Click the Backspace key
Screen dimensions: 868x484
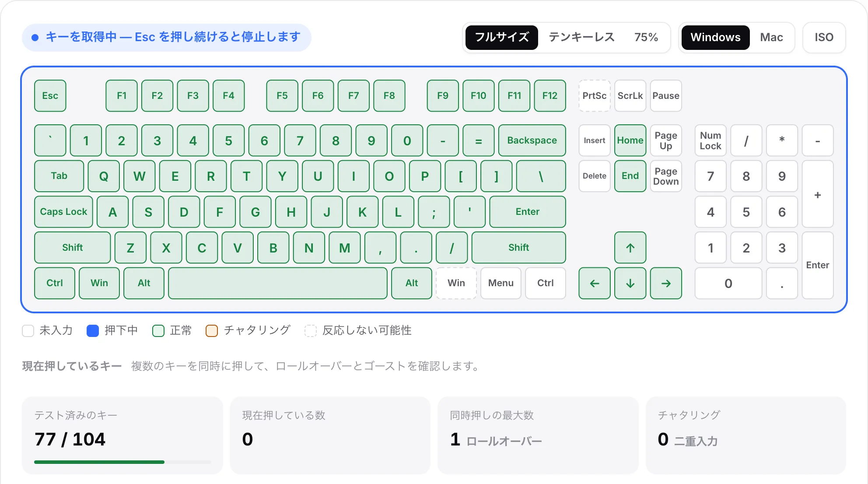point(532,140)
